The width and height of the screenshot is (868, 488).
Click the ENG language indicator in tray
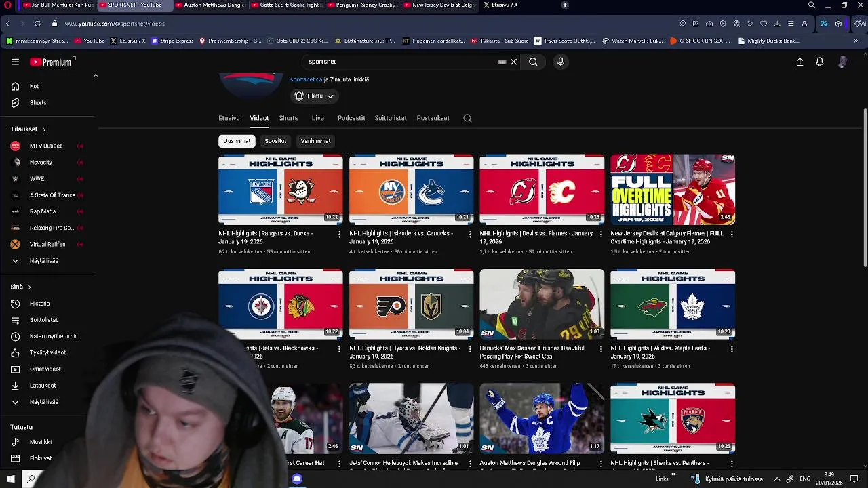[x=805, y=479]
